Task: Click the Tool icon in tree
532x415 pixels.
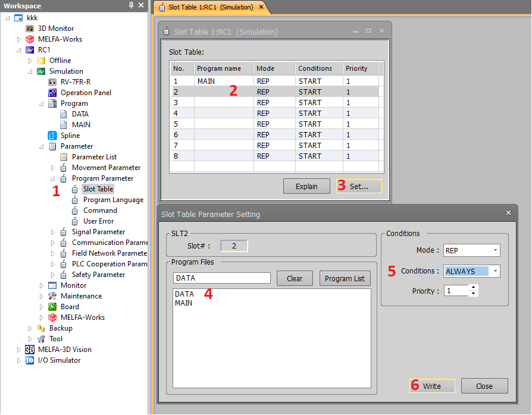Action: (41, 339)
